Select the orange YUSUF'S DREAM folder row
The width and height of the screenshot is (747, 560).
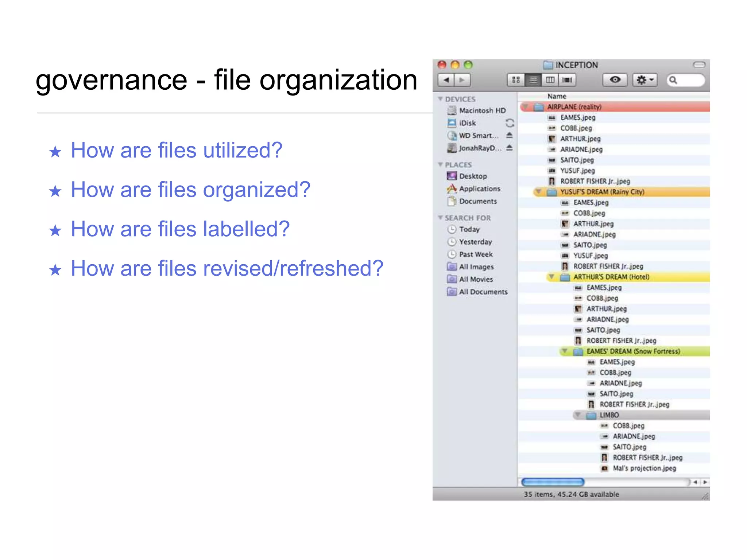tap(621, 191)
